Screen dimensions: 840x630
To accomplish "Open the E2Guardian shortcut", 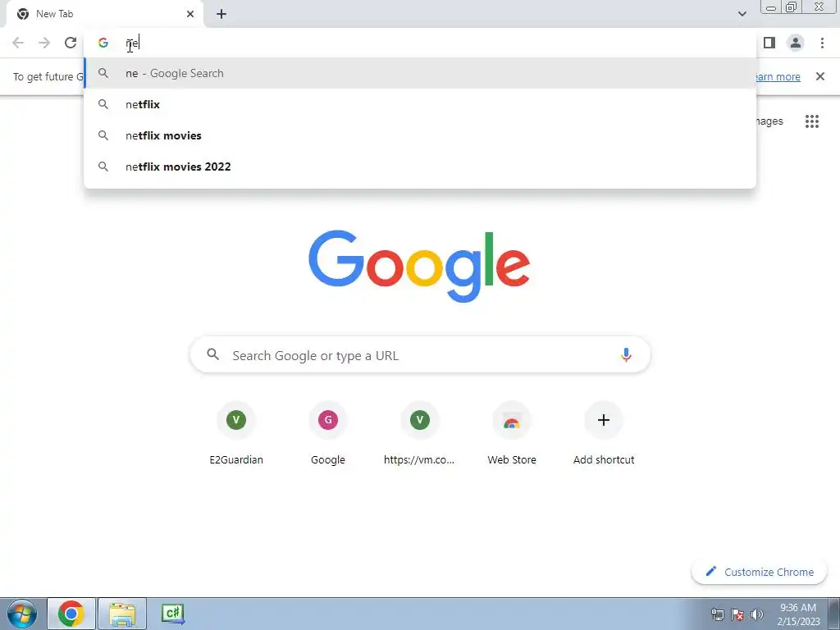I will coord(236,434).
